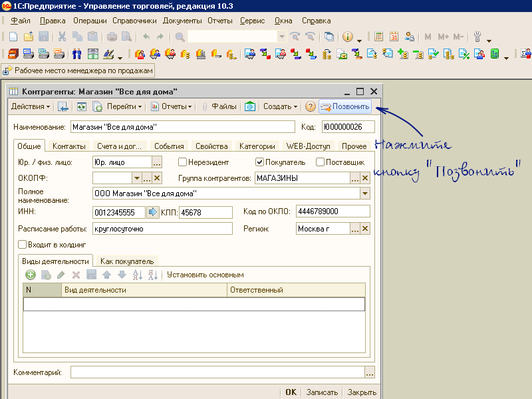This screenshot has height=399, width=532.
Task: Open Рабочее место менеджера по продажам
Action: 78,70
